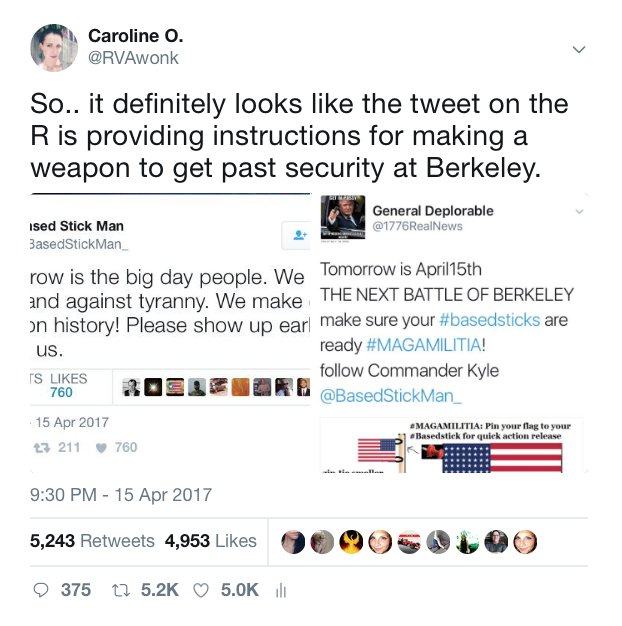View the 5,243 Retweets list
The image size is (622, 626).
point(92,541)
